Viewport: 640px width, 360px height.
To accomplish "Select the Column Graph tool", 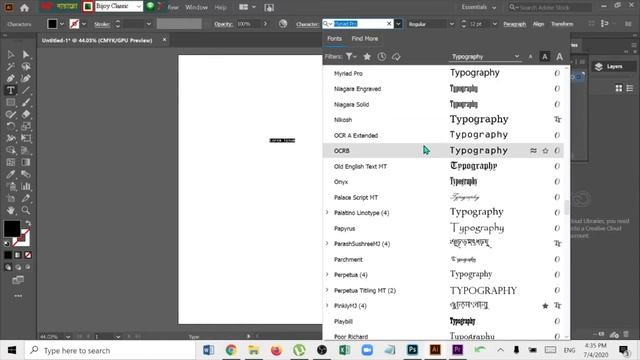I will (26, 187).
